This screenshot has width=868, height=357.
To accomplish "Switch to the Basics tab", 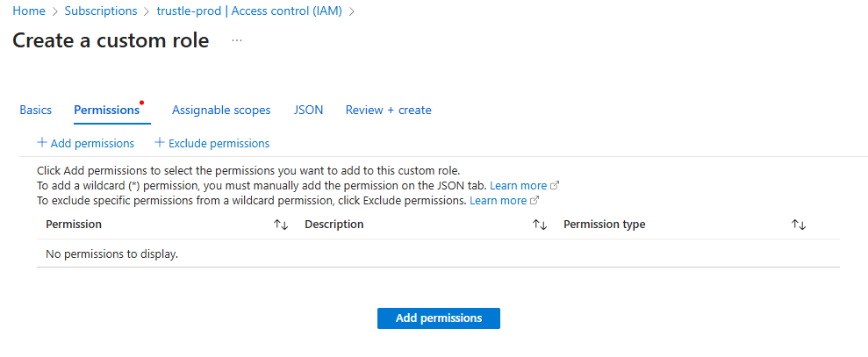I will [x=35, y=111].
